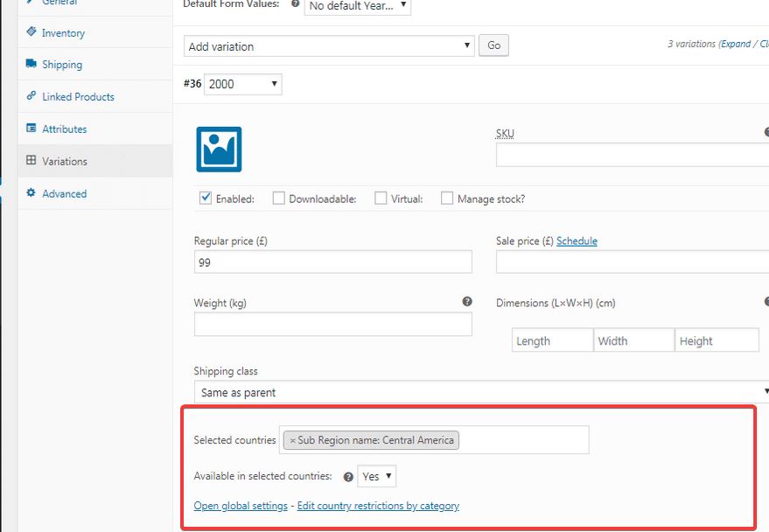
Task: Click the Sale price input field
Action: coord(633,262)
